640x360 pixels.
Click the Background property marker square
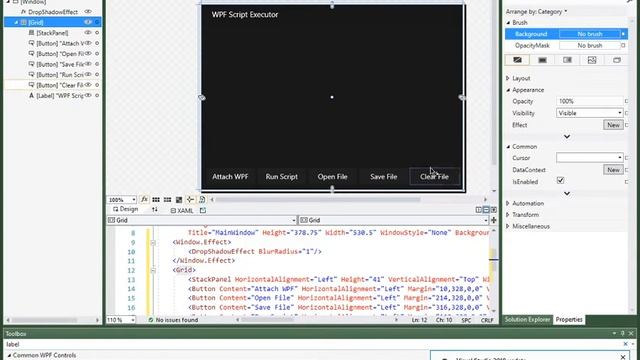click(x=623, y=34)
